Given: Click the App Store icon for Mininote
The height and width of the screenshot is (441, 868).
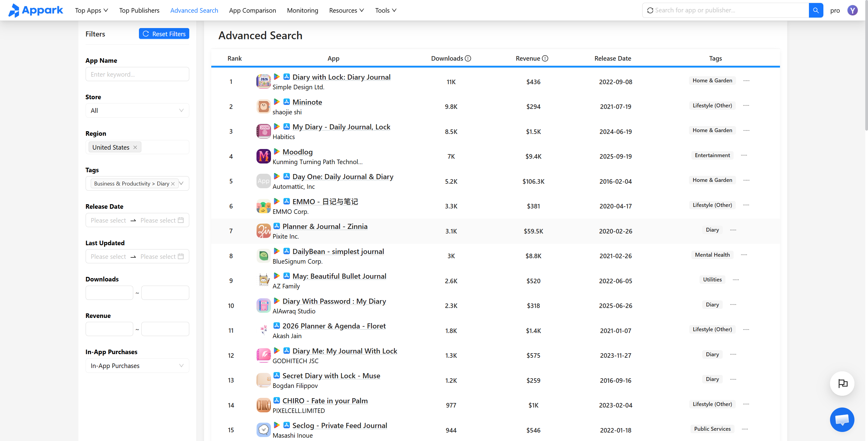Looking at the screenshot, I should [287, 101].
